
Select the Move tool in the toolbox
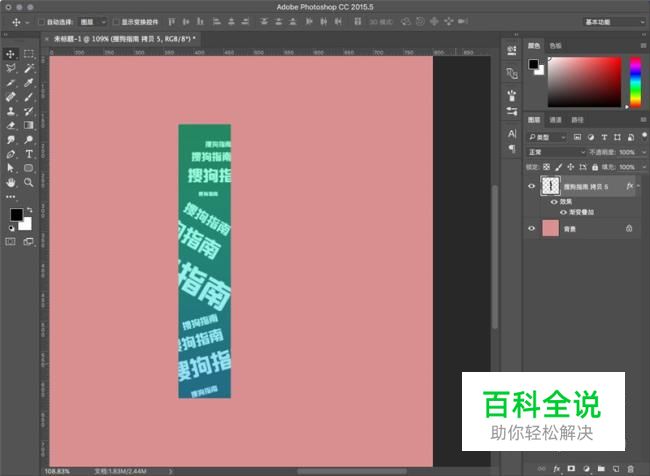[x=10, y=54]
